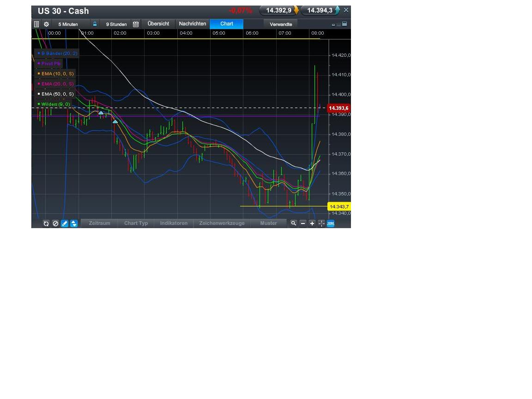Image resolution: width=532 pixels, height=399 pixels.
Task: Click the clear drawings circle-slash icon
Action: [55, 223]
